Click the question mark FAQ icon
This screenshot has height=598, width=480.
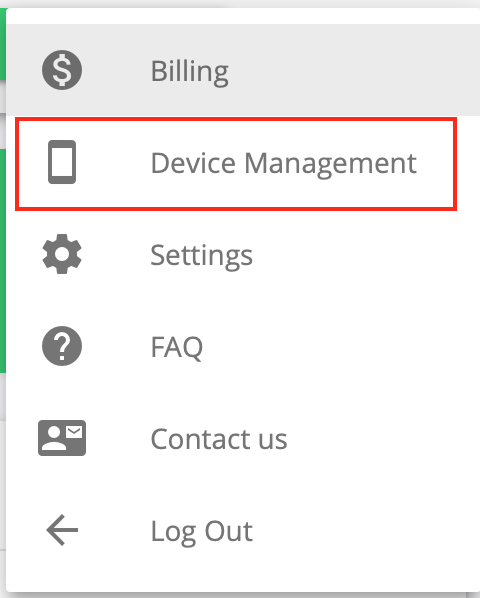[62, 346]
